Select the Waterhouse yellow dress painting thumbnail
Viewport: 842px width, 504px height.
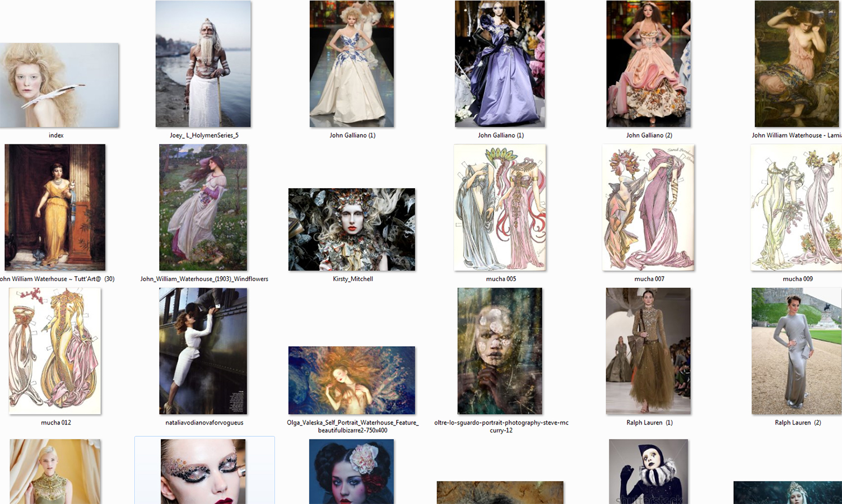(x=55, y=207)
